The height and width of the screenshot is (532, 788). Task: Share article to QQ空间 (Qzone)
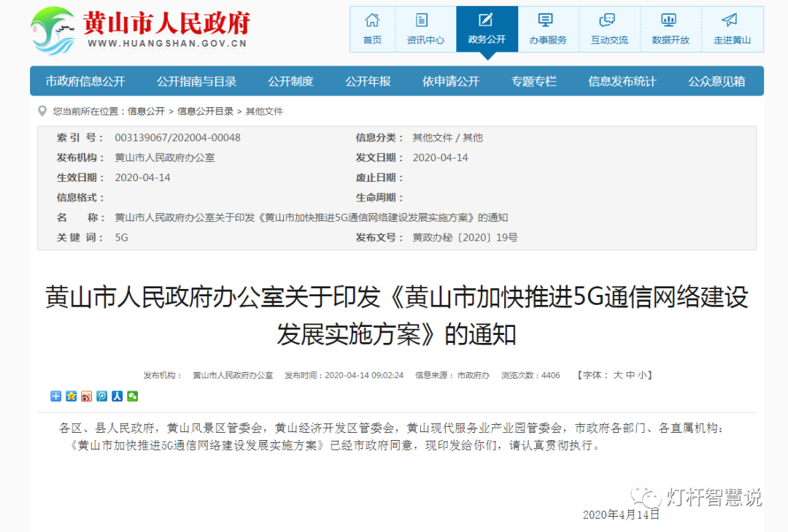[x=71, y=396]
